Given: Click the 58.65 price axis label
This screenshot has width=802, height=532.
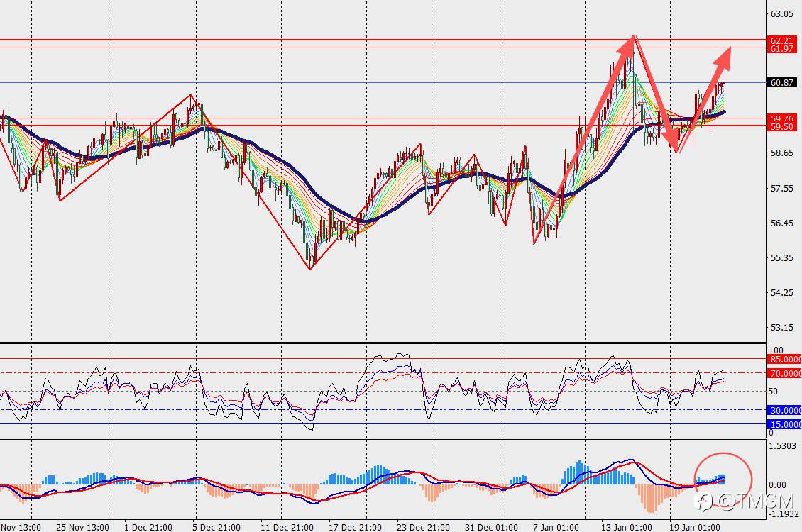Looking at the screenshot, I should (x=782, y=153).
